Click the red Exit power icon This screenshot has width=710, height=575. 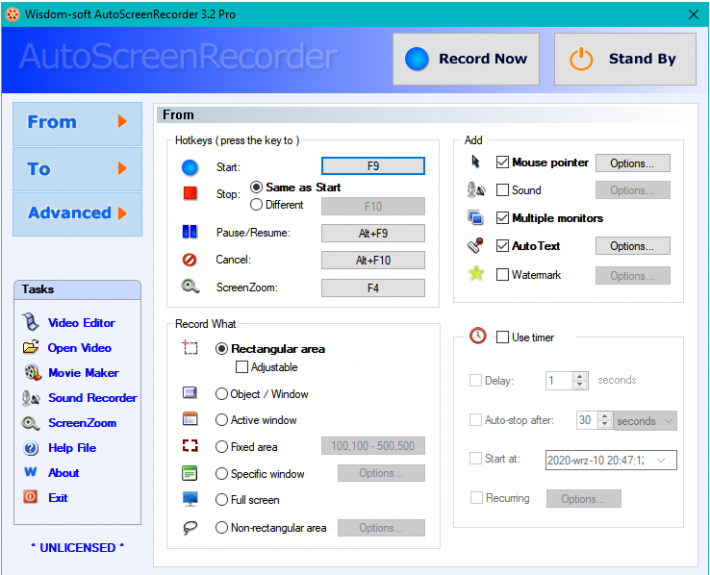point(30,497)
